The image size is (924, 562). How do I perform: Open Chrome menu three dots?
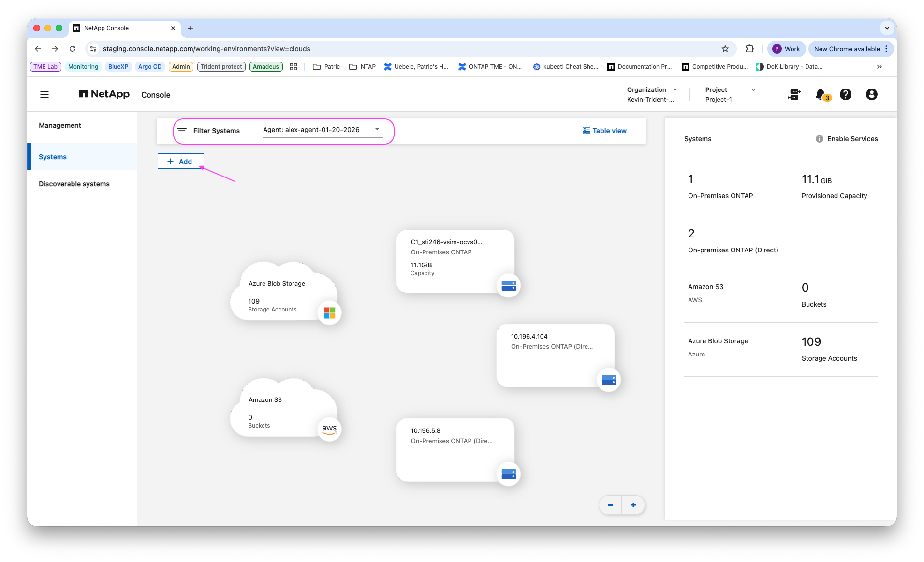[886, 49]
